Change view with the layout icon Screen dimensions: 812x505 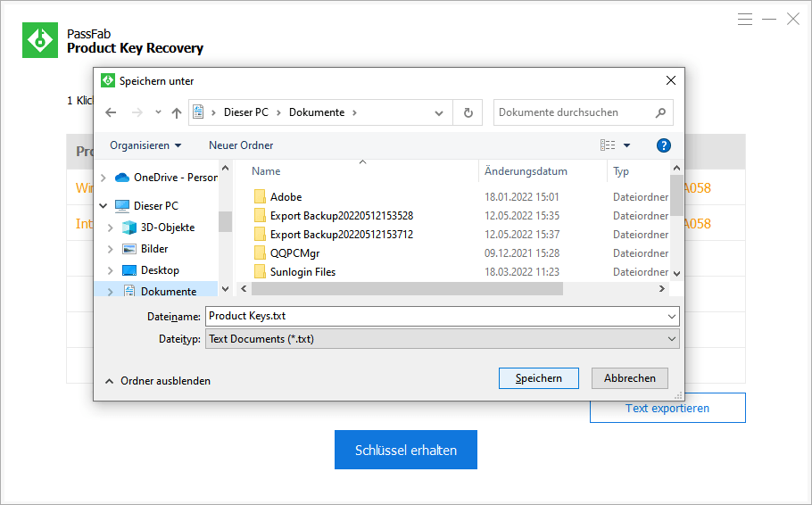pos(608,145)
